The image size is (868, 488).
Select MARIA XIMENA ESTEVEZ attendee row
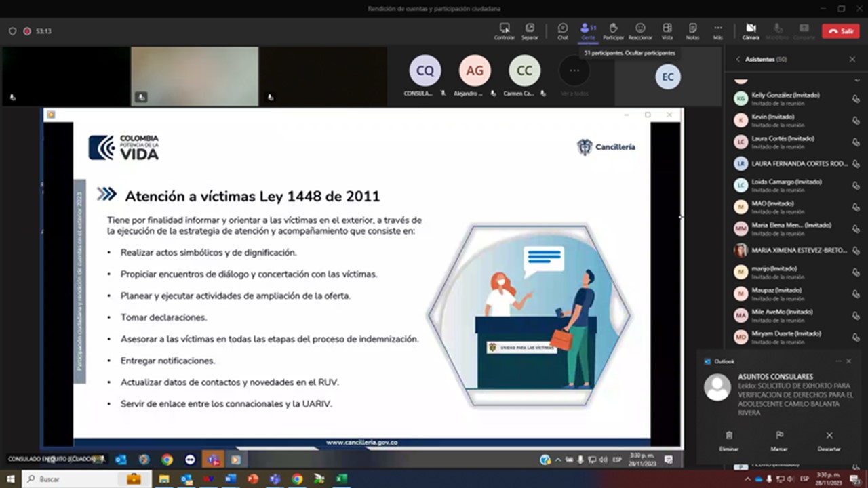797,250
